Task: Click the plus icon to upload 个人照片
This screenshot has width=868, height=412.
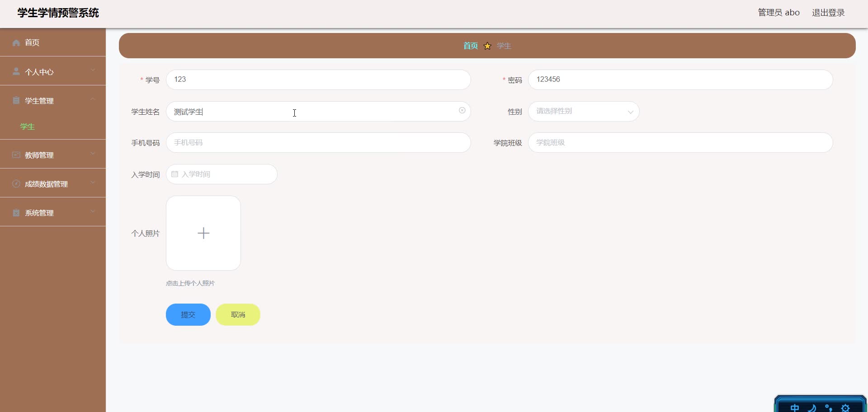Action: click(x=203, y=233)
